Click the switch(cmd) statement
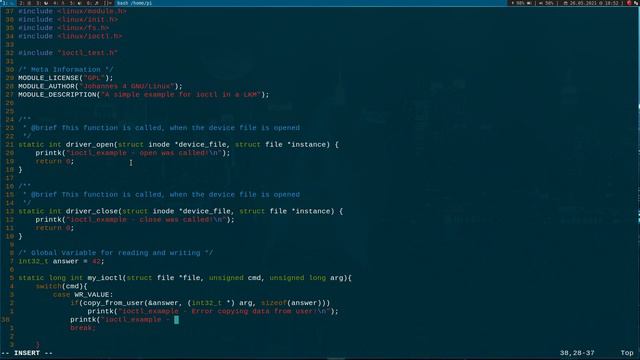This screenshot has width=640, height=360. (x=61, y=287)
